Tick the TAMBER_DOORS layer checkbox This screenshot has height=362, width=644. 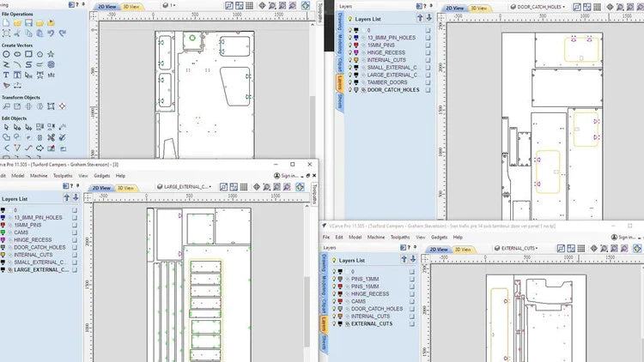click(428, 82)
